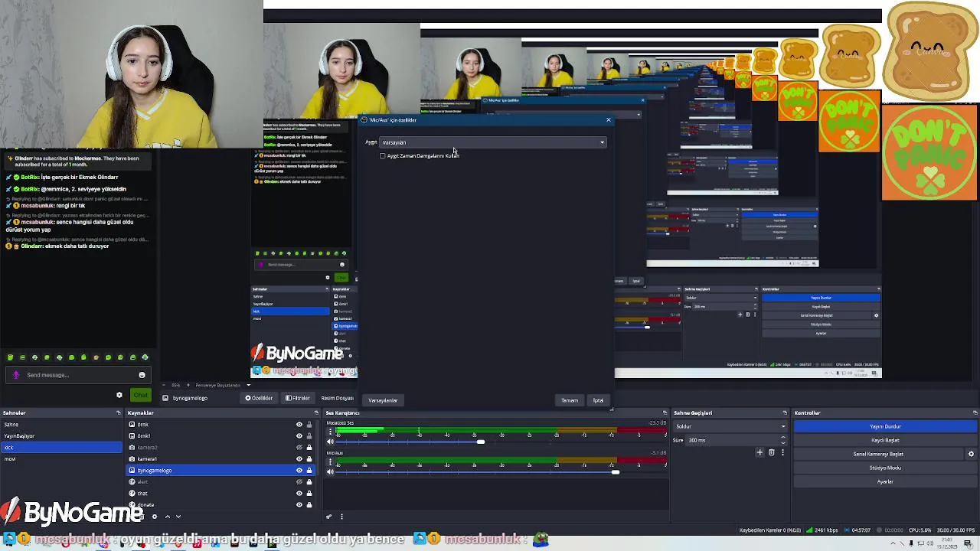Image resolution: width=980 pixels, height=551 pixels.
Task: Open virtual camera settings gear
Action: [971, 454]
